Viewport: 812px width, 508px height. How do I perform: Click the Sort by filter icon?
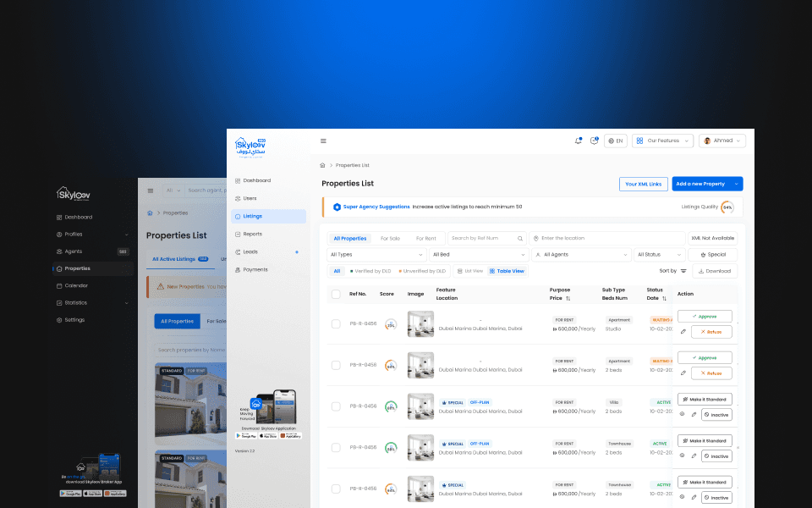coord(683,271)
